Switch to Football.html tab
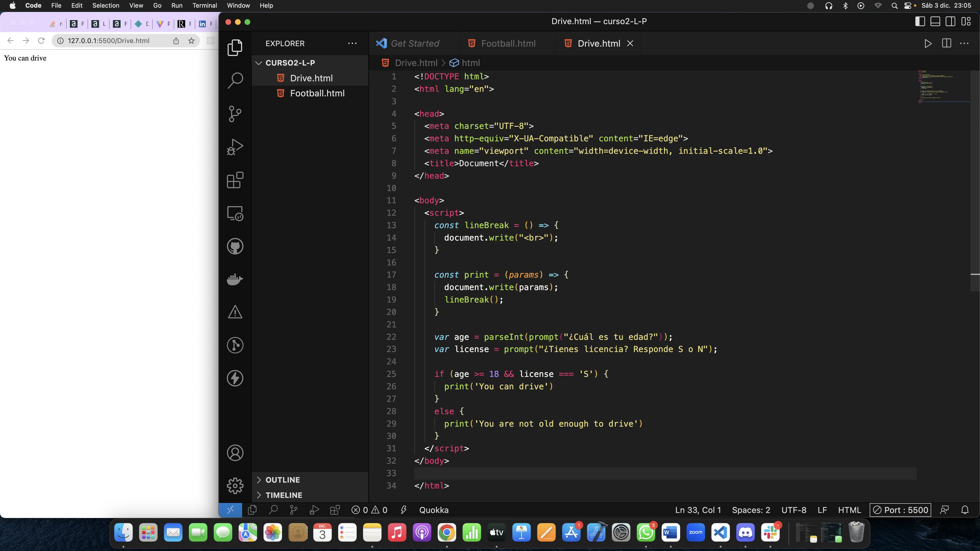Image resolution: width=980 pixels, height=551 pixels. tap(507, 43)
